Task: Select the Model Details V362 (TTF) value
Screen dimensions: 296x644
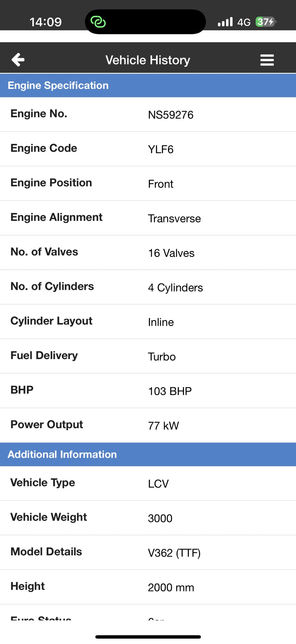Action: pyautogui.click(x=174, y=553)
